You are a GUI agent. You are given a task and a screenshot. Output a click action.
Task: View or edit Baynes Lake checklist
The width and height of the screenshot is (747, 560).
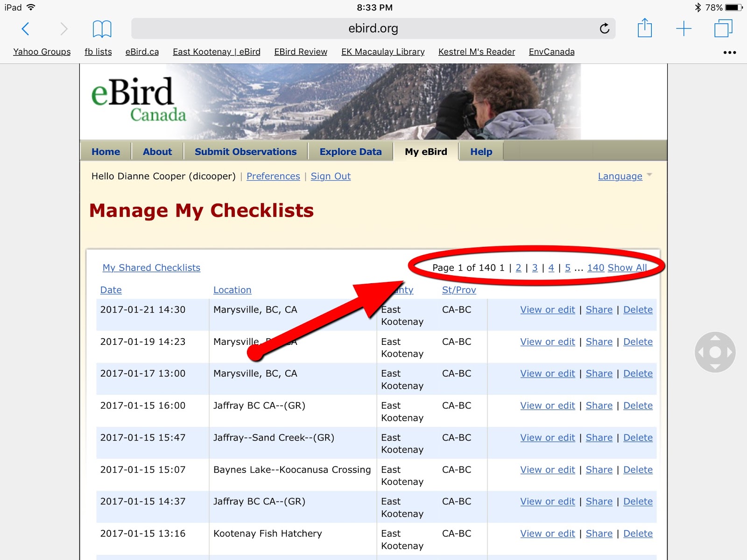tap(548, 470)
